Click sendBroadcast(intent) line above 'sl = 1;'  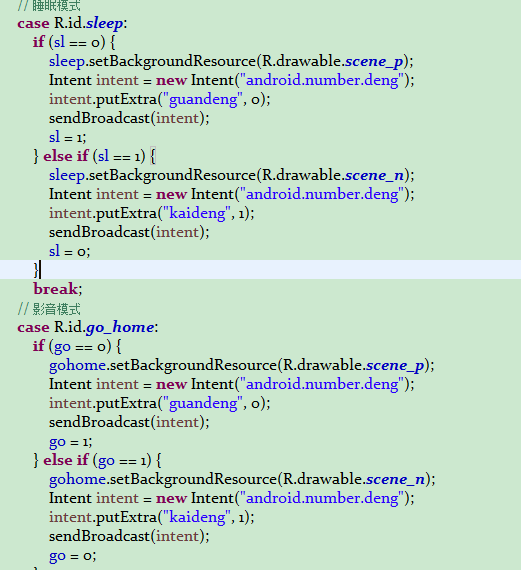tap(129, 119)
